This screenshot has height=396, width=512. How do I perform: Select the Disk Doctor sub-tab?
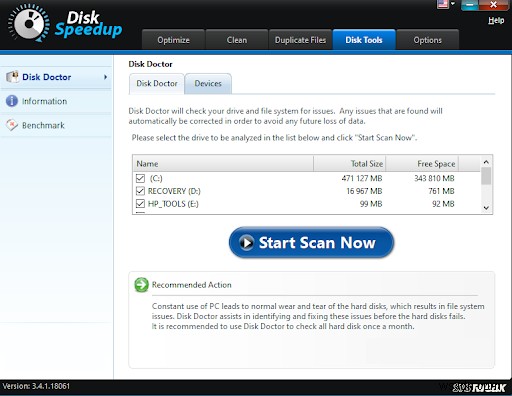tap(157, 84)
